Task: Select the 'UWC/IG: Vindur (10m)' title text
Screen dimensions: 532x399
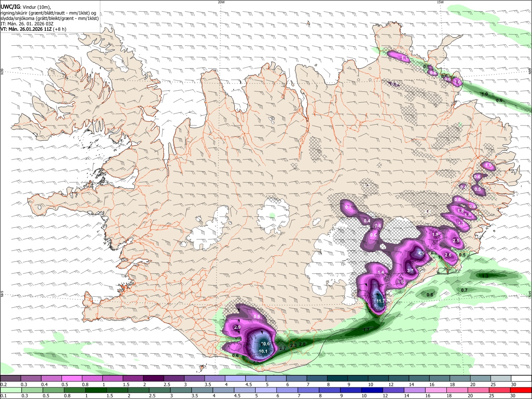Action: click(25, 7)
